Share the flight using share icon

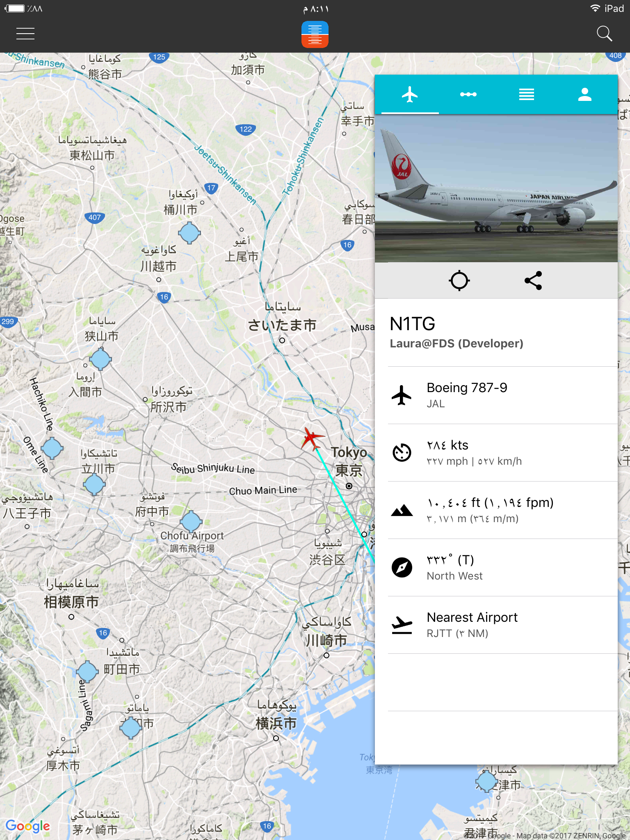[x=533, y=281]
